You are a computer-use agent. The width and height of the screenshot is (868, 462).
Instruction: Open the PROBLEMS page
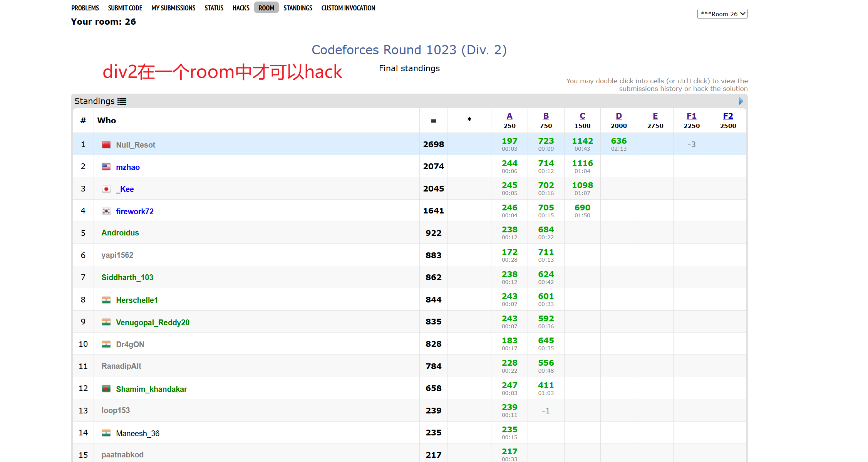point(85,8)
